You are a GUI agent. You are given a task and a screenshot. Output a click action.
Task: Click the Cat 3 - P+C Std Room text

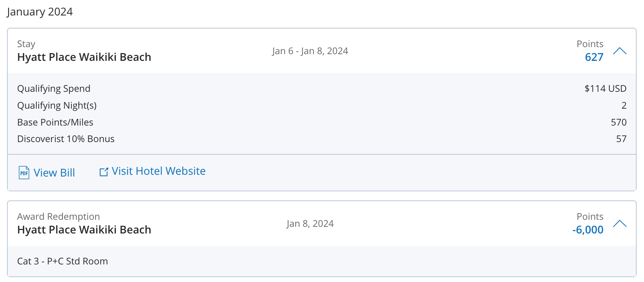click(63, 261)
